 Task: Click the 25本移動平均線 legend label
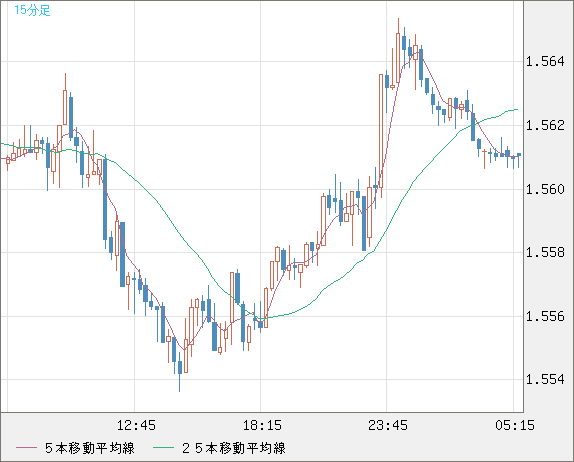click(234, 448)
